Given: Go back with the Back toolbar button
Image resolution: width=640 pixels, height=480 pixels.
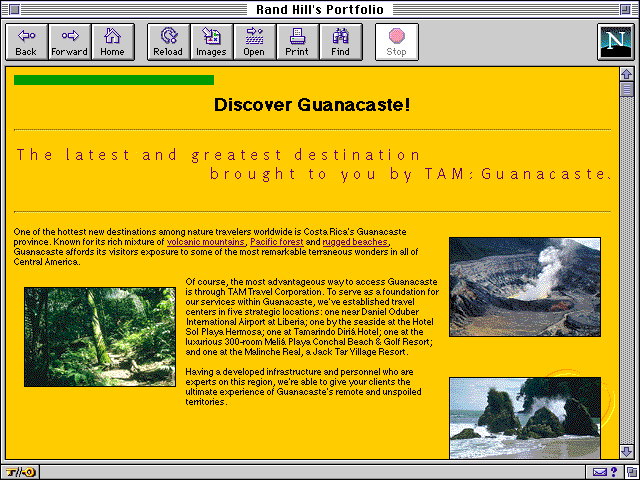Looking at the screenshot, I should (x=27, y=42).
